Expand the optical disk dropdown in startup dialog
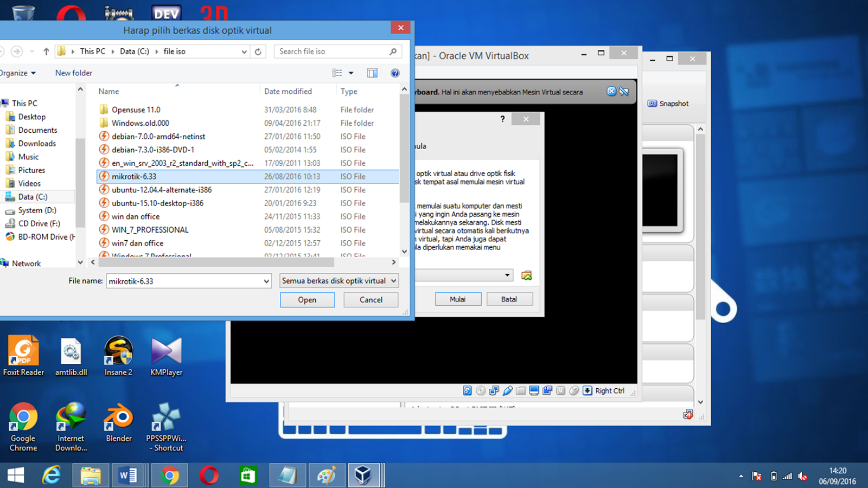Image resolution: width=868 pixels, height=488 pixels. click(507, 275)
